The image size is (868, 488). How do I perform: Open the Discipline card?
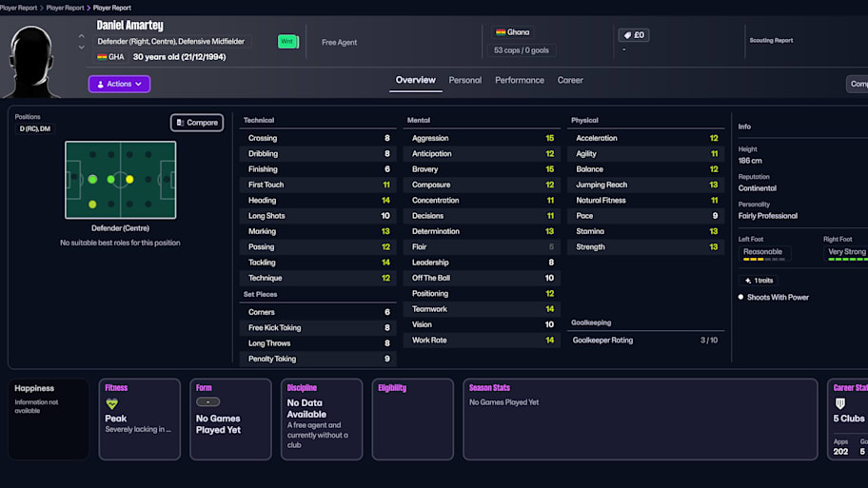(x=322, y=420)
